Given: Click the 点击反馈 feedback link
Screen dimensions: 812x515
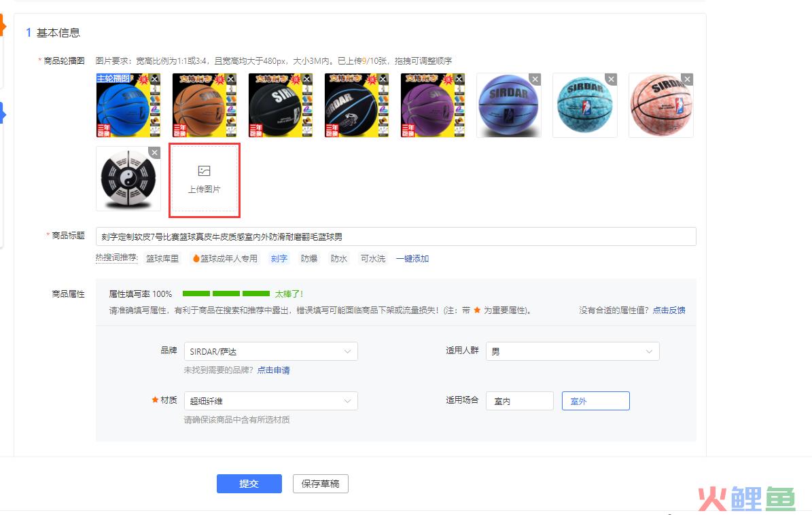Looking at the screenshot, I should pyautogui.click(x=669, y=310).
